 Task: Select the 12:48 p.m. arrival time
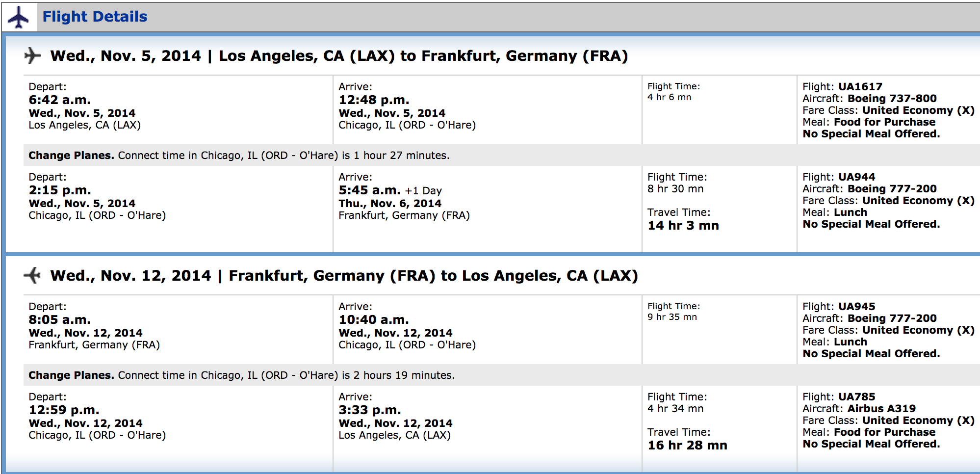click(374, 100)
